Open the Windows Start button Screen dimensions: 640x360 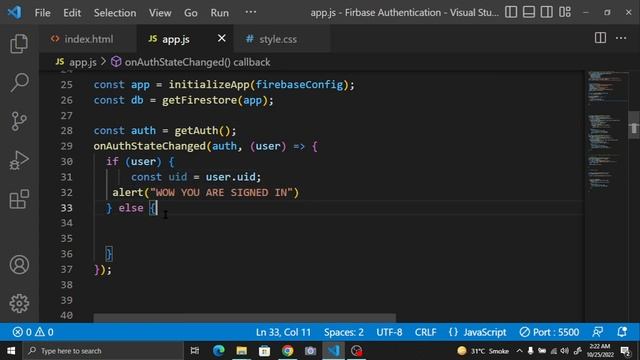click(x=11, y=351)
